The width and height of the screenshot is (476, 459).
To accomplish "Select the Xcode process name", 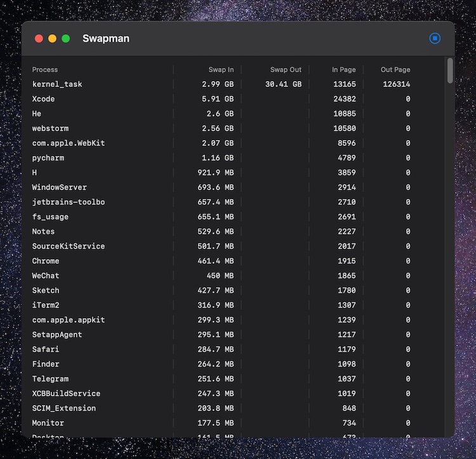I will [x=43, y=99].
